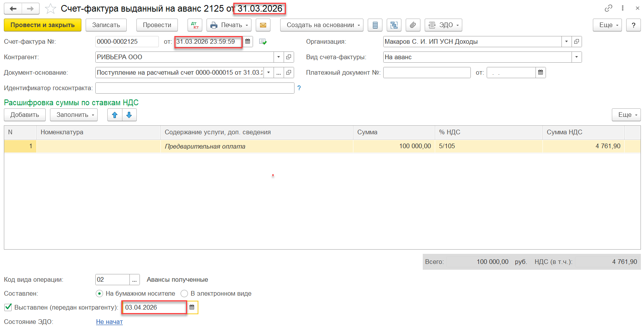
Task: Open the top Еще menu
Action: (x=607, y=25)
